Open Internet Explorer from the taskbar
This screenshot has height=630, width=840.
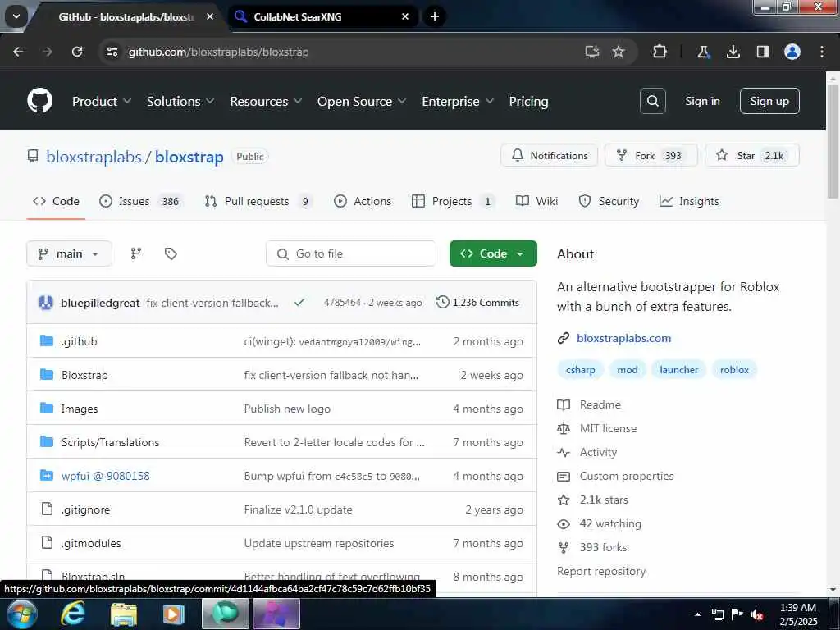coord(73,614)
